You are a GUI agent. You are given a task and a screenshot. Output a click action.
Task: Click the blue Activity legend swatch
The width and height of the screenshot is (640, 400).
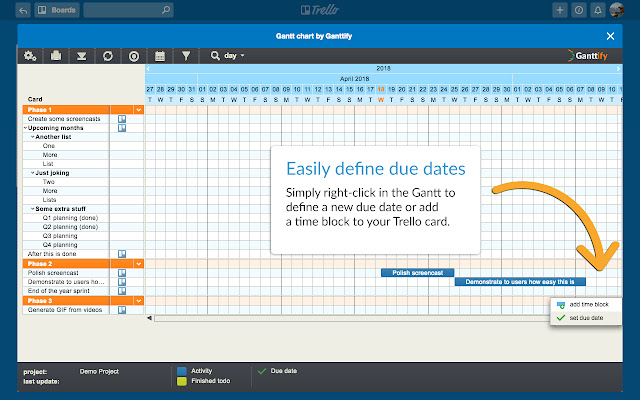[182, 371]
